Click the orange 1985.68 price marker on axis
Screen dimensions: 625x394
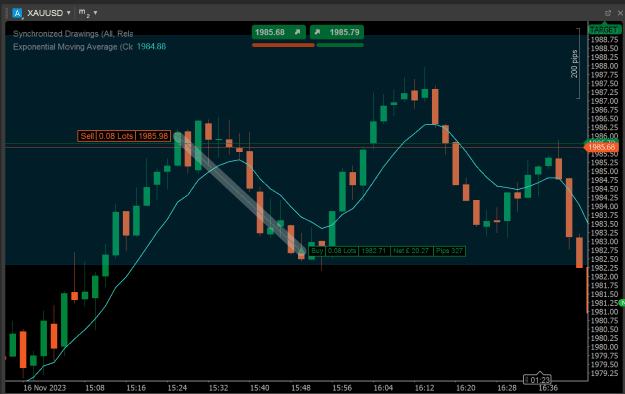[601, 148]
